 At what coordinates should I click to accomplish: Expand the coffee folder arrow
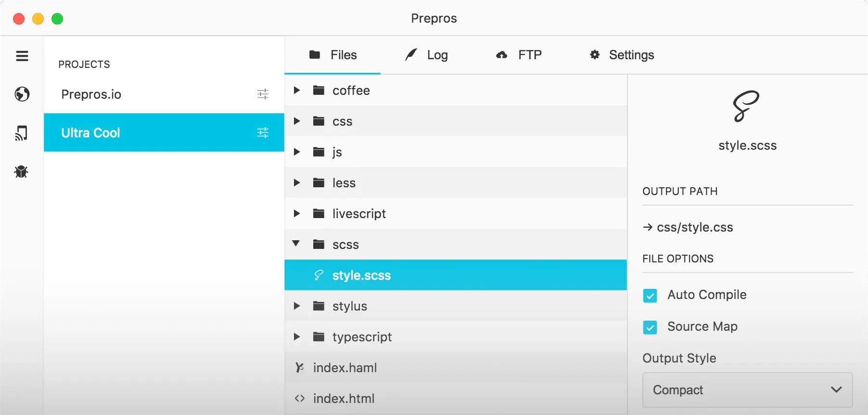297,90
